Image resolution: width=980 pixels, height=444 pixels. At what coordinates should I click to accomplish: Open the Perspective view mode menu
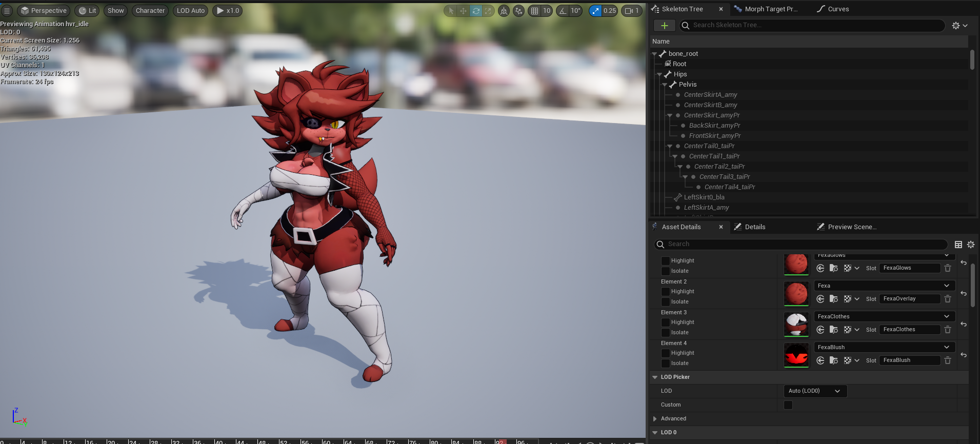[x=44, y=11]
